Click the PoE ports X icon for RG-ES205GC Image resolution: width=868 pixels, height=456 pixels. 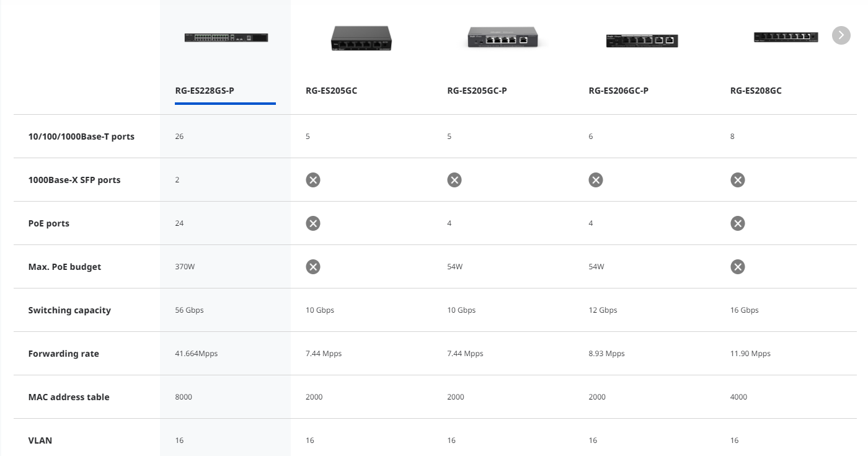[313, 223]
